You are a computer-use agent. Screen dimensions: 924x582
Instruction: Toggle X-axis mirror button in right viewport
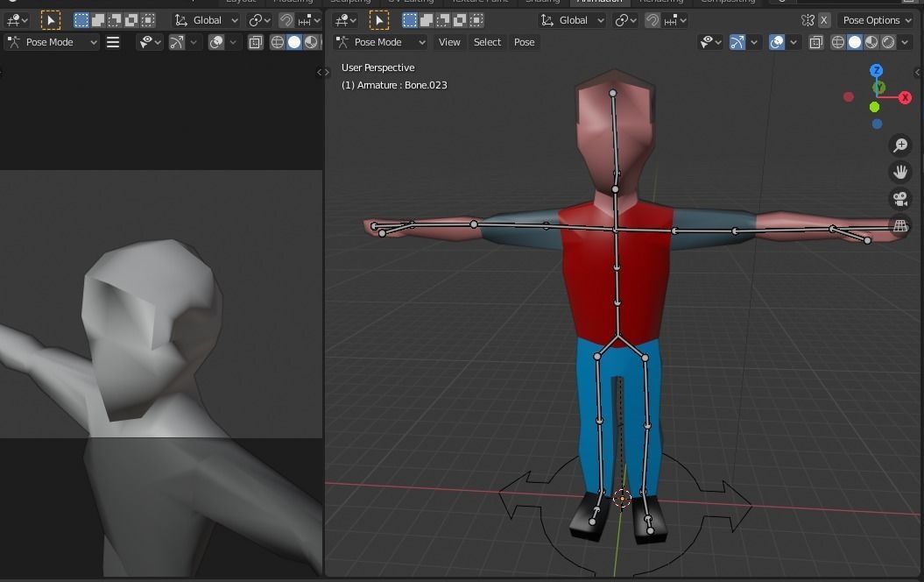pos(824,21)
